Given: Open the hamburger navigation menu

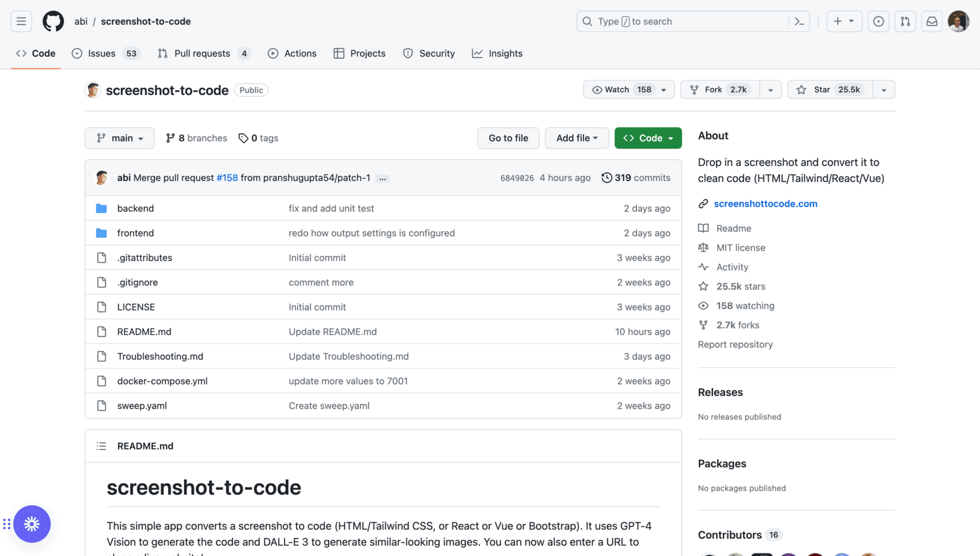Looking at the screenshot, I should (21, 22).
